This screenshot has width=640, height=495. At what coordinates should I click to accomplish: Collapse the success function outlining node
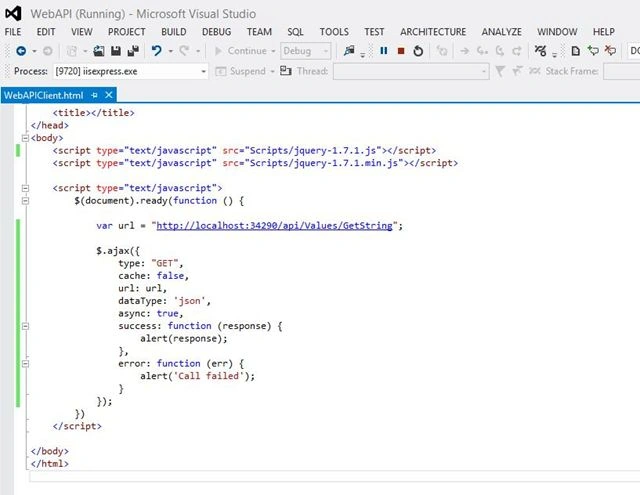25,326
